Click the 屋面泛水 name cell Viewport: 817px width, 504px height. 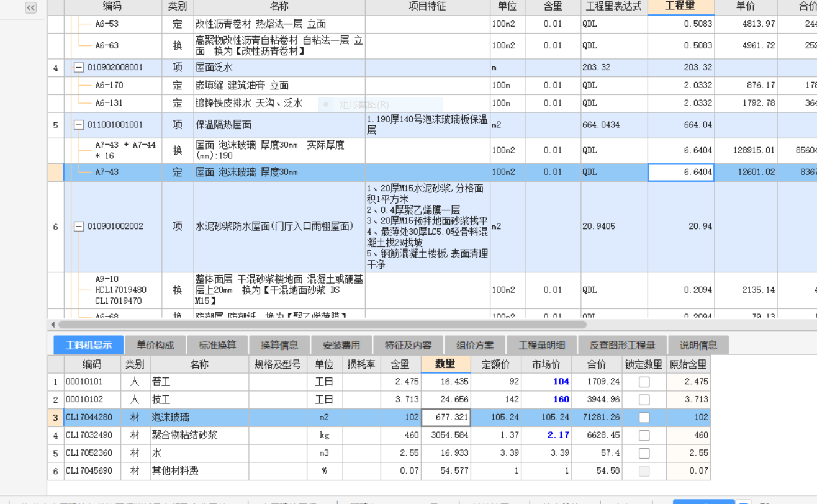[279, 68]
